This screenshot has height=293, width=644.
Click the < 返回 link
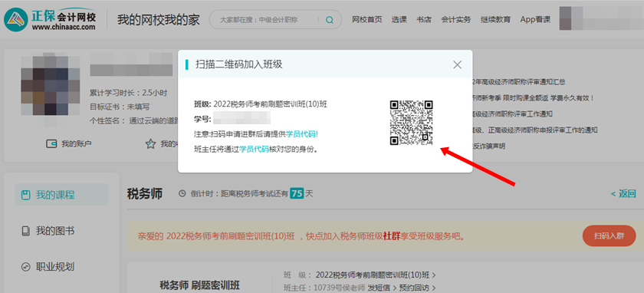click(x=623, y=193)
